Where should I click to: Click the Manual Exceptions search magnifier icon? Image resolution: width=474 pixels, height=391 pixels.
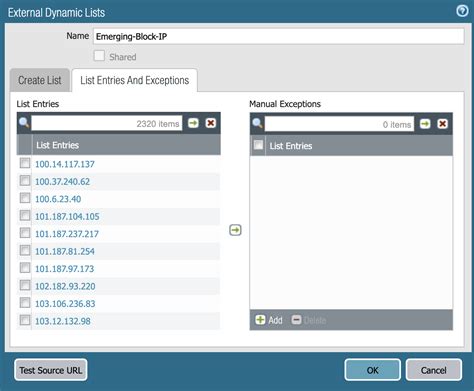257,123
